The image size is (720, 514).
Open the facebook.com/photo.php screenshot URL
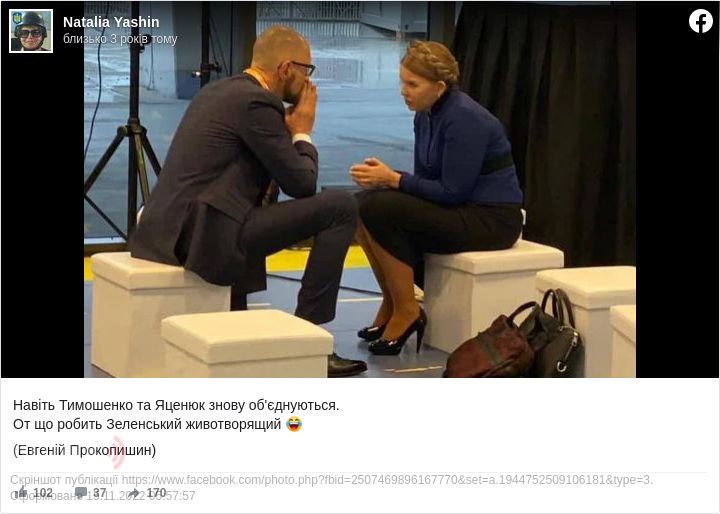pos(387,480)
